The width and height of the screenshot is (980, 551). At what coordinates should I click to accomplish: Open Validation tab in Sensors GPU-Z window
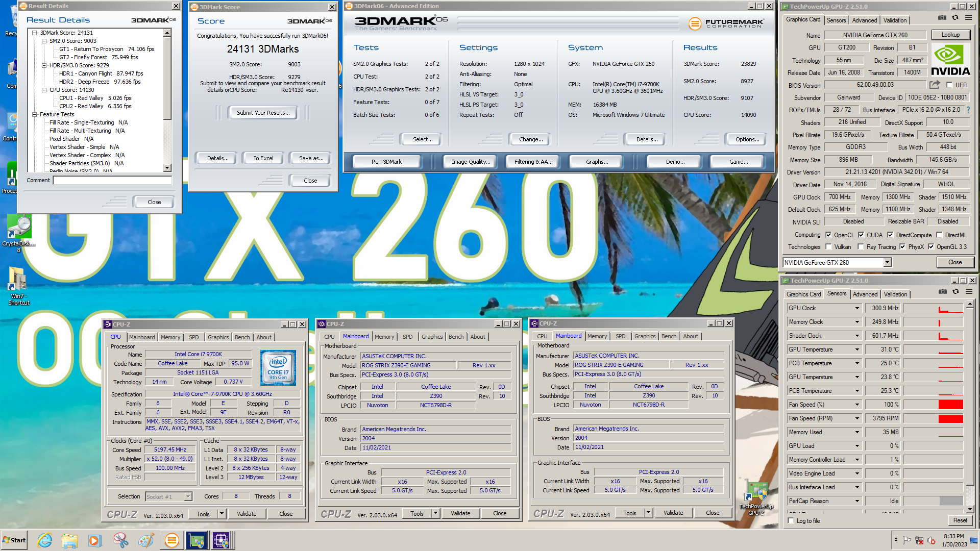(895, 294)
